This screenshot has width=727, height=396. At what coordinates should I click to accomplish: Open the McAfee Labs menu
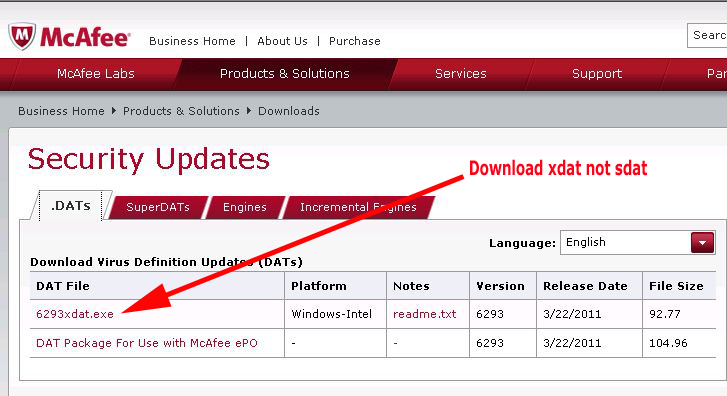96,74
